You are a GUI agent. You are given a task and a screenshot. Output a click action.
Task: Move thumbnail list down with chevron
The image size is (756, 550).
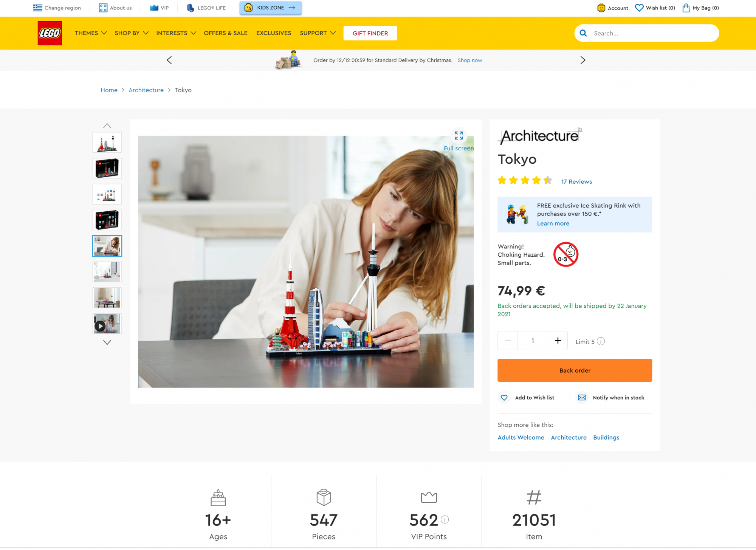coord(107,342)
